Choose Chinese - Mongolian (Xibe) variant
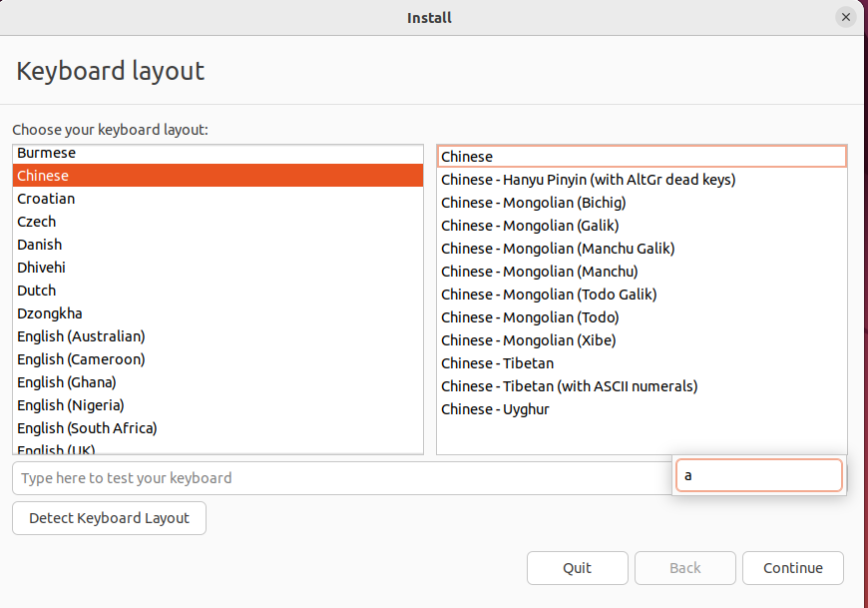Viewport: 868px width, 608px height. point(642,340)
